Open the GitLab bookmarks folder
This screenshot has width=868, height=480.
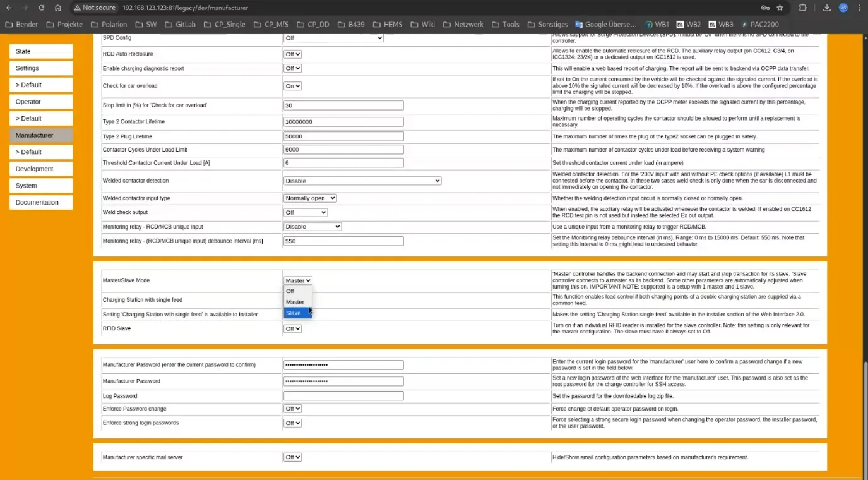(x=180, y=25)
